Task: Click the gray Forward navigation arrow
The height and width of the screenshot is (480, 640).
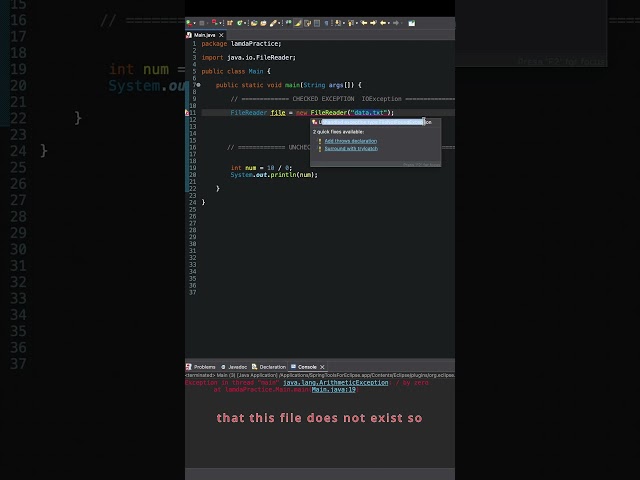Action: click(x=396, y=23)
